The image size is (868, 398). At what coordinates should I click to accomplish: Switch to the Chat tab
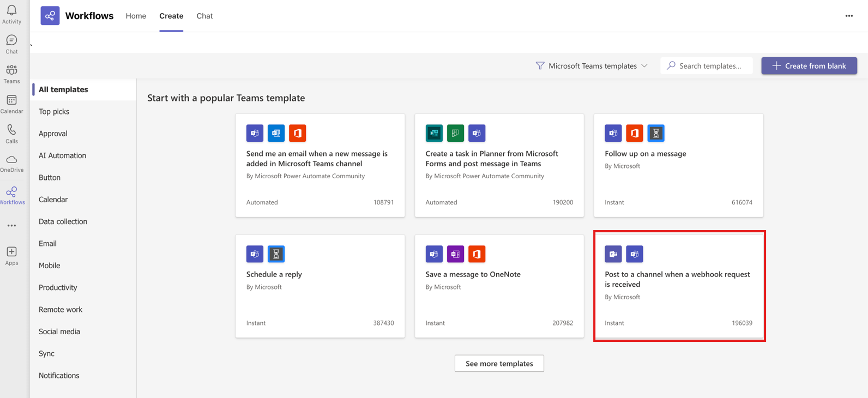(x=204, y=16)
